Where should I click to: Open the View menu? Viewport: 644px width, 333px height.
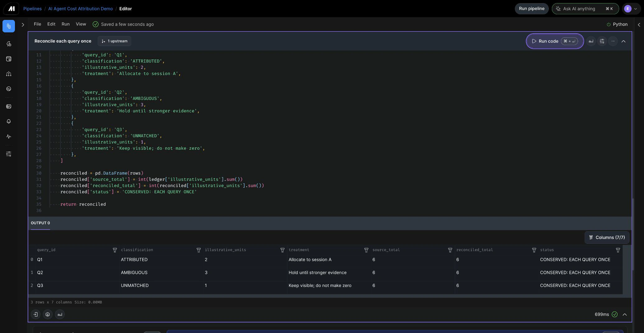pyautogui.click(x=81, y=24)
